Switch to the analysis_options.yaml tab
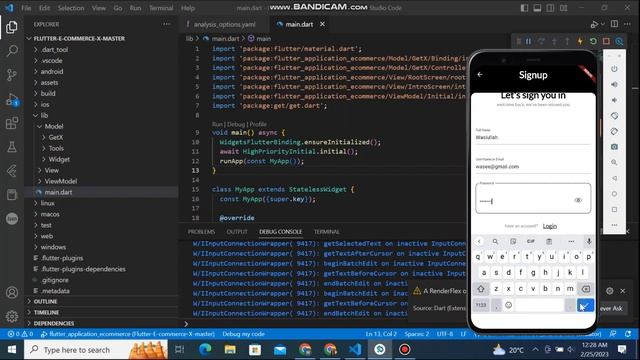 224,24
